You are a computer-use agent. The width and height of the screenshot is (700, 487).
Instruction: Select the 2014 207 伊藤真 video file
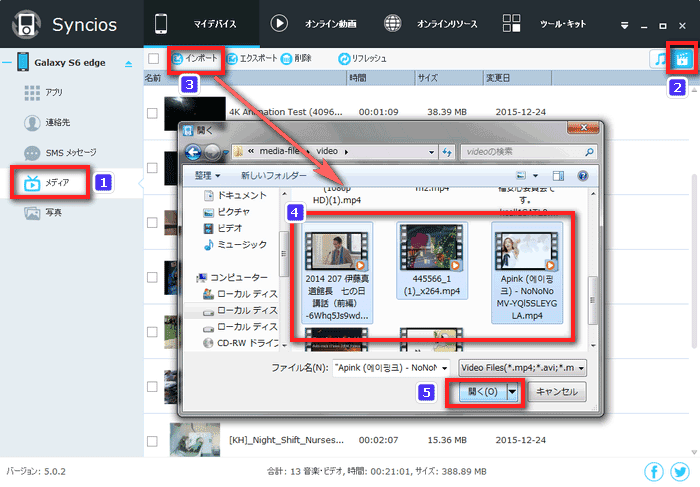[x=337, y=273]
